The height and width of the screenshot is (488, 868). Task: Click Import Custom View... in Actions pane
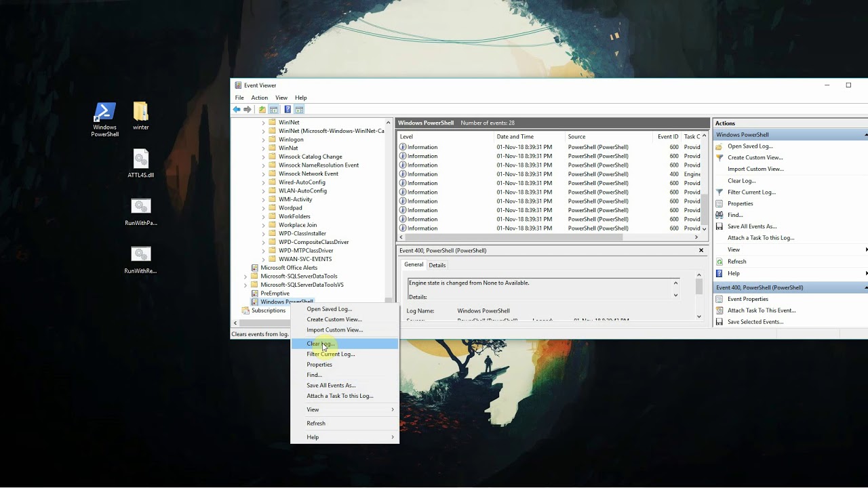[755, 169]
